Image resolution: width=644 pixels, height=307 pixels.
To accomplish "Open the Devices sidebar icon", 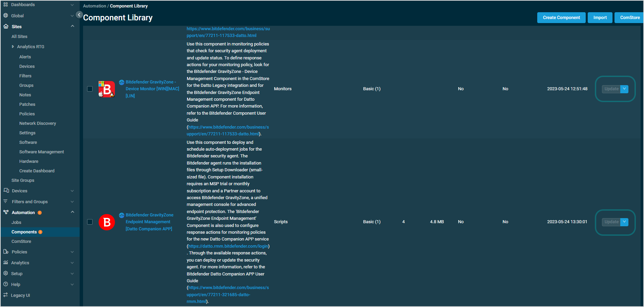I will 5,191.
